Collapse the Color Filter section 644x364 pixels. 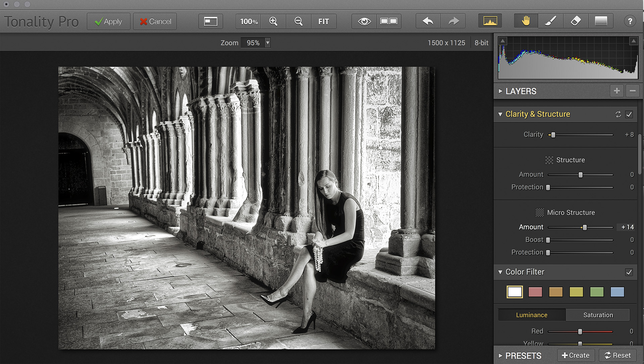pyautogui.click(x=500, y=272)
